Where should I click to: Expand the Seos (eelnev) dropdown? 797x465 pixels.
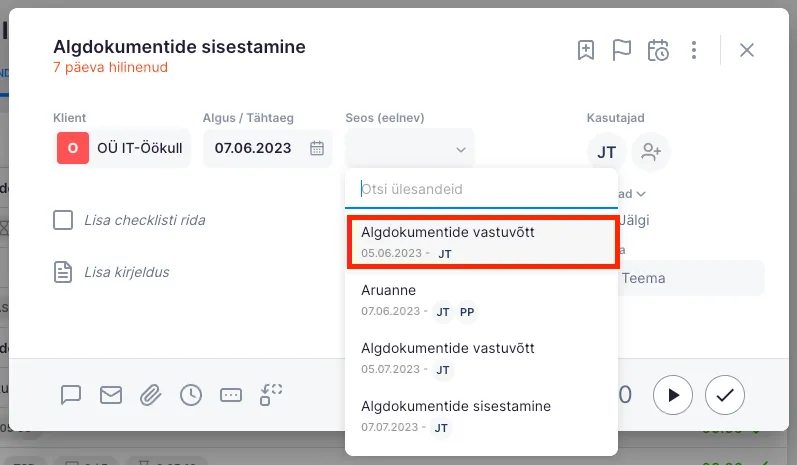[x=410, y=149]
